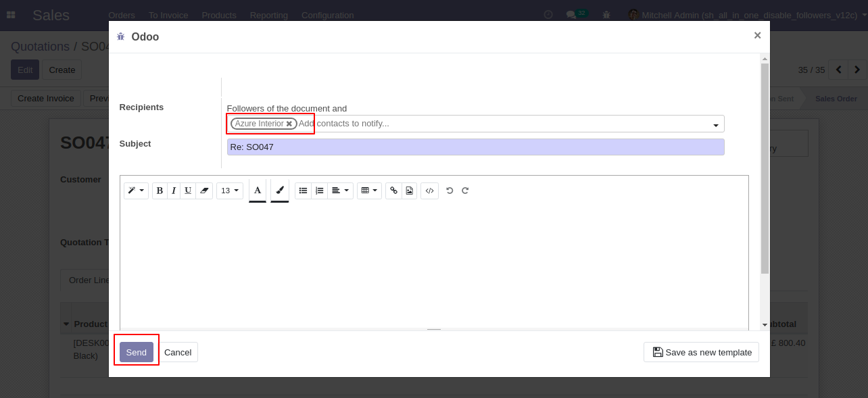This screenshot has width=868, height=398.
Task: Open the Quotations breadcrumb link
Action: tap(40, 47)
